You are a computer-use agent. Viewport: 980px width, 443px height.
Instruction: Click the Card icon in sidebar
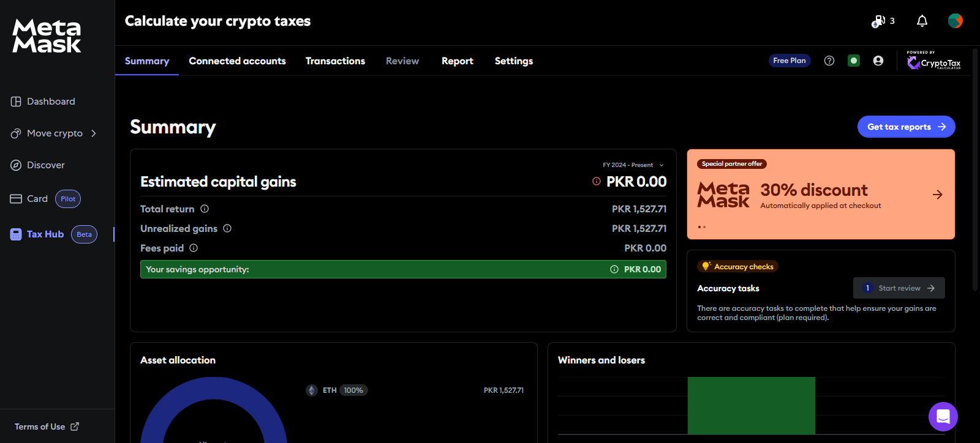[x=16, y=199]
